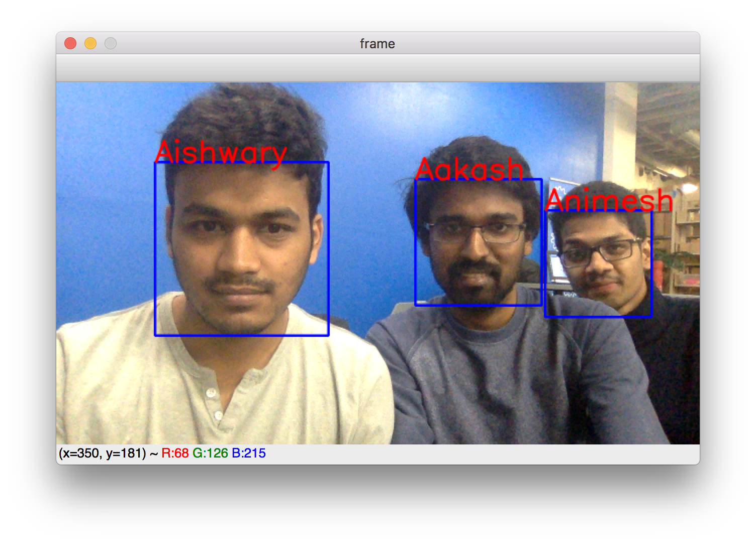The image size is (756, 545).
Task: Click the white buttons on the henley shirt
Action: [213, 402]
